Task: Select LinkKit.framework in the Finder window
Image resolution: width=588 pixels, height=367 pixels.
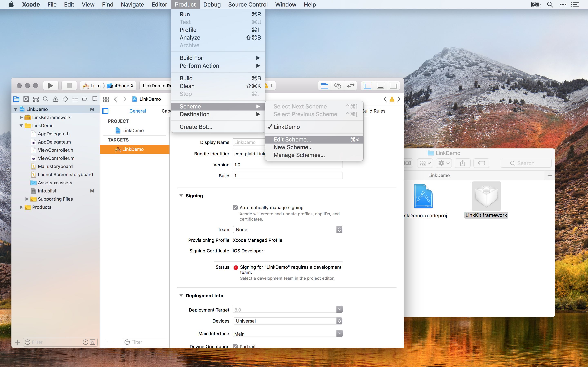Action: pyautogui.click(x=486, y=199)
